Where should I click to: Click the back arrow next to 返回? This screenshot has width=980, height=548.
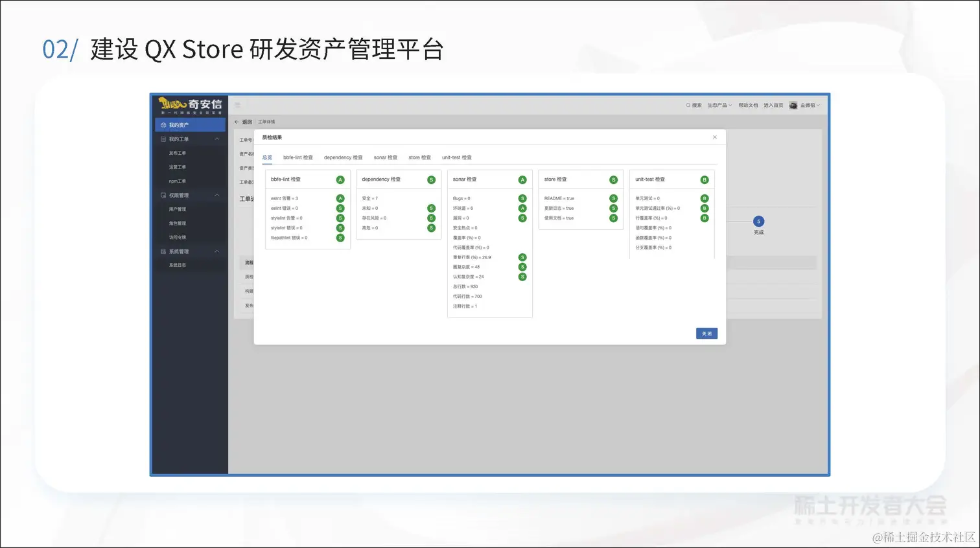point(237,122)
